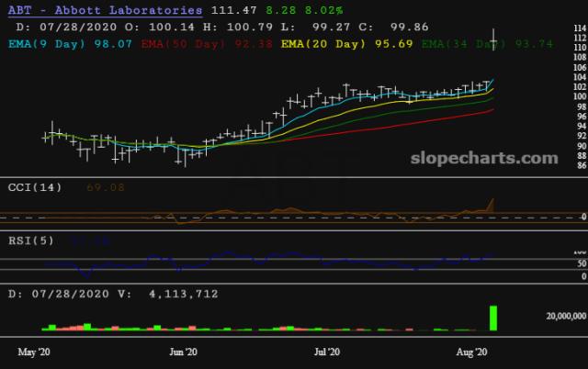The image size is (588, 369).
Task: Click the latest gap-up price bar near 112
Action: click(x=493, y=39)
